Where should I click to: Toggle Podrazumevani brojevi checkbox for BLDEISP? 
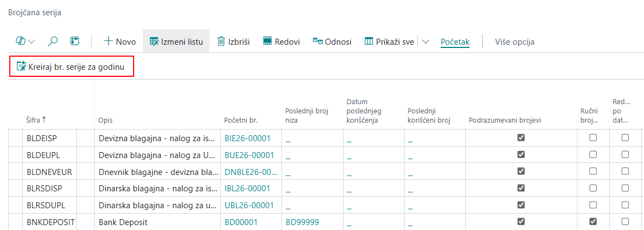521,138
